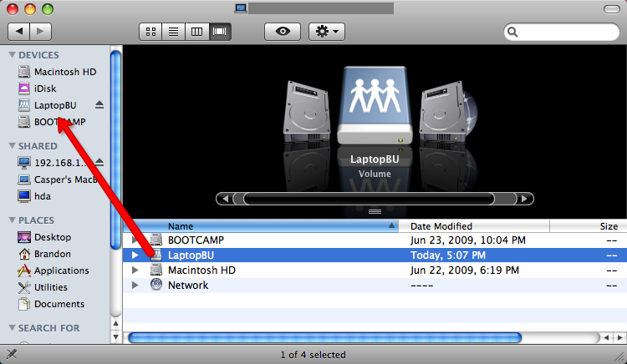This screenshot has height=364, width=627.
Task: Click horizontal scrollbar left arrow
Action: (x=607, y=337)
